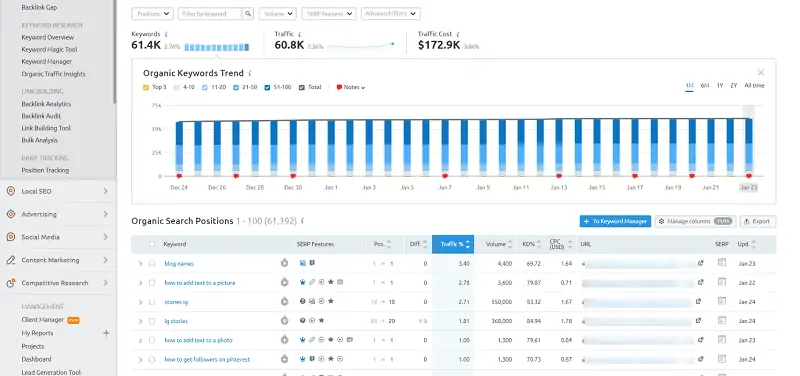800x376 pixels.
Task: Click the Advertising sidebar icon
Action: point(11,214)
